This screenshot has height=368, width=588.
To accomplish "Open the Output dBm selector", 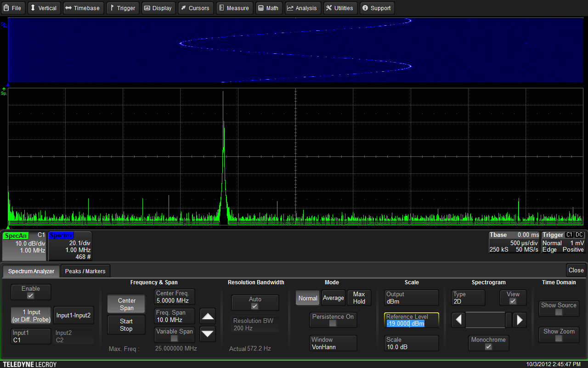I will 411,298.
